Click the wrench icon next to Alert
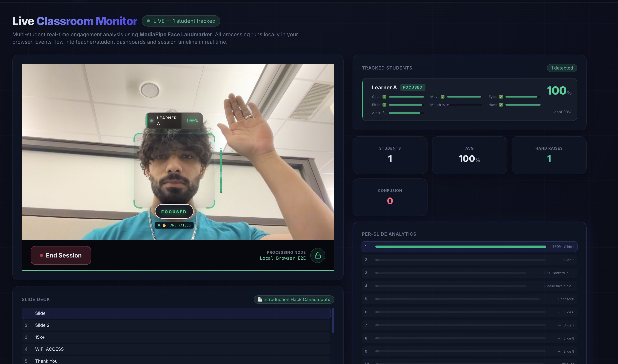The height and width of the screenshot is (364, 618). click(x=384, y=113)
